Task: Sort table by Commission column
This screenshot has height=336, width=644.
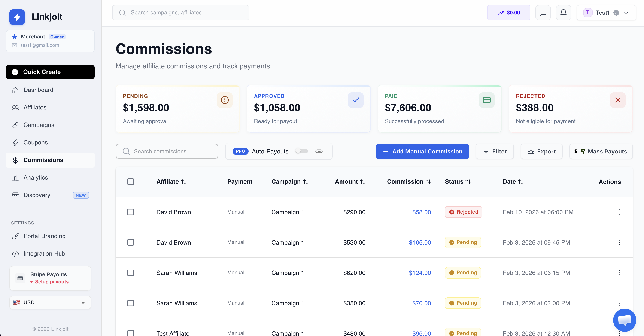Action: coord(408,181)
